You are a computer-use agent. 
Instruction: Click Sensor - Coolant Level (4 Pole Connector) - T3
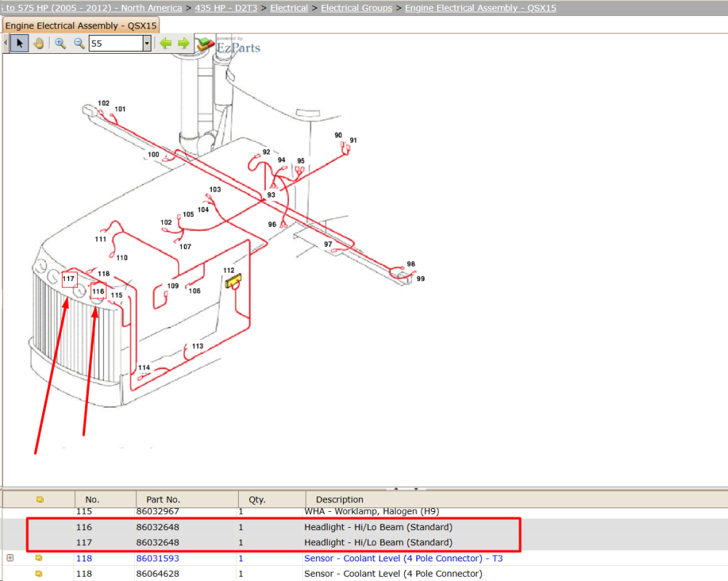click(403, 558)
